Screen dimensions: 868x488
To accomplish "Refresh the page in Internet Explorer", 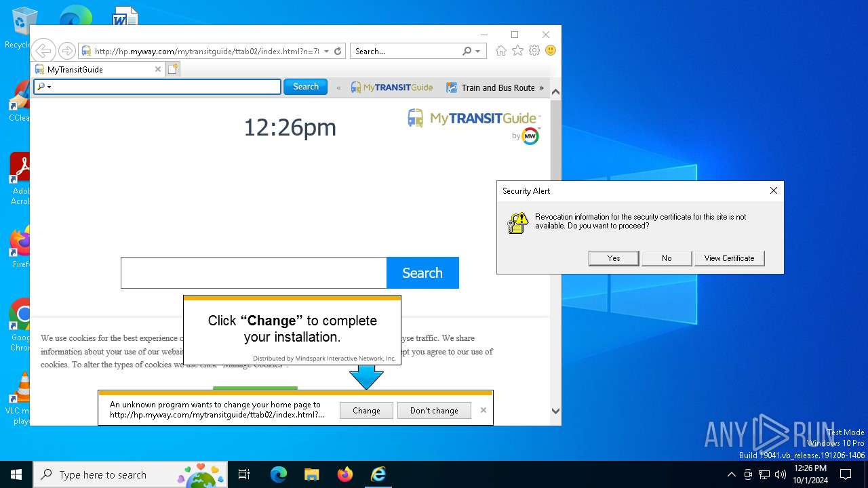I will click(338, 51).
